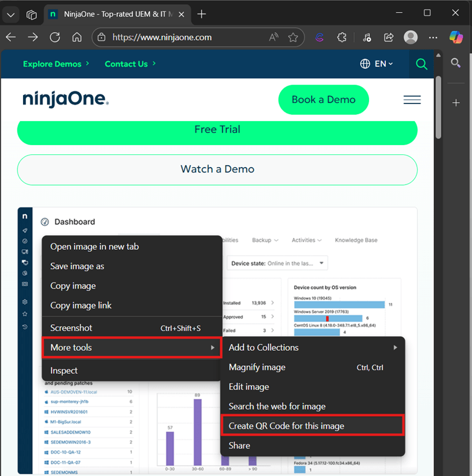
Task: Expand Add to Collections submenu
Action: (313, 348)
